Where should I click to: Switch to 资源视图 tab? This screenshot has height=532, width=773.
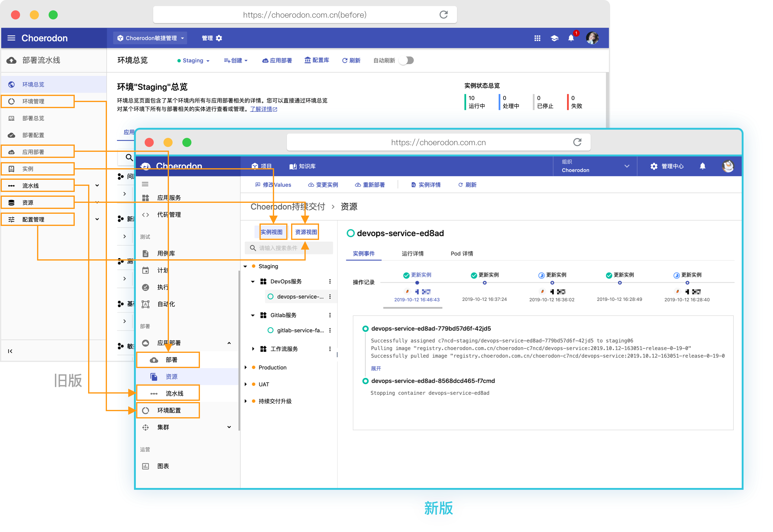point(306,232)
